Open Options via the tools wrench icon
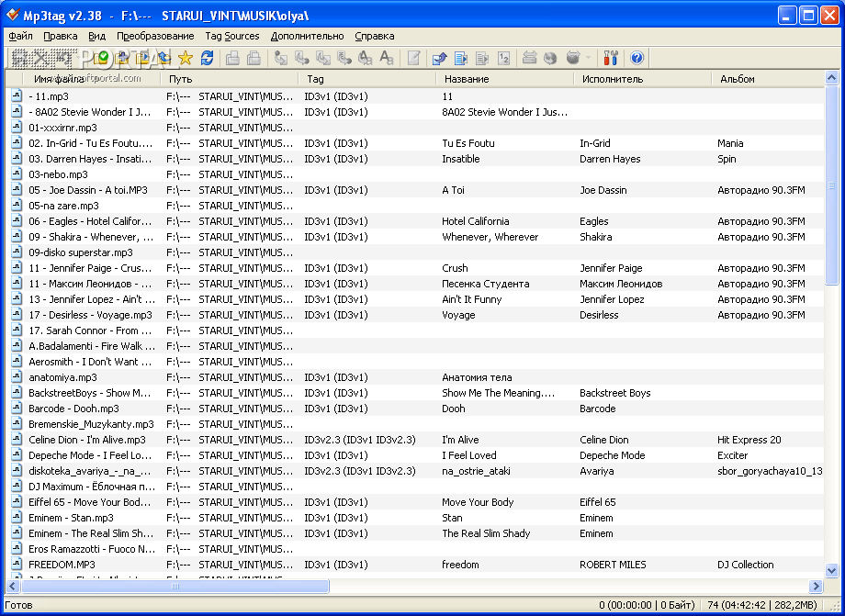The width and height of the screenshot is (845, 616). pyautogui.click(x=611, y=58)
